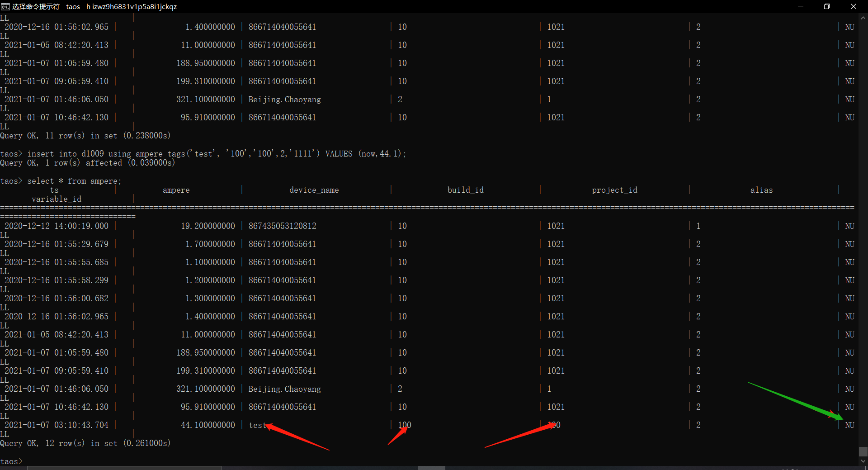
Task: Click the 'alias' column header
Action: [762, 190]
